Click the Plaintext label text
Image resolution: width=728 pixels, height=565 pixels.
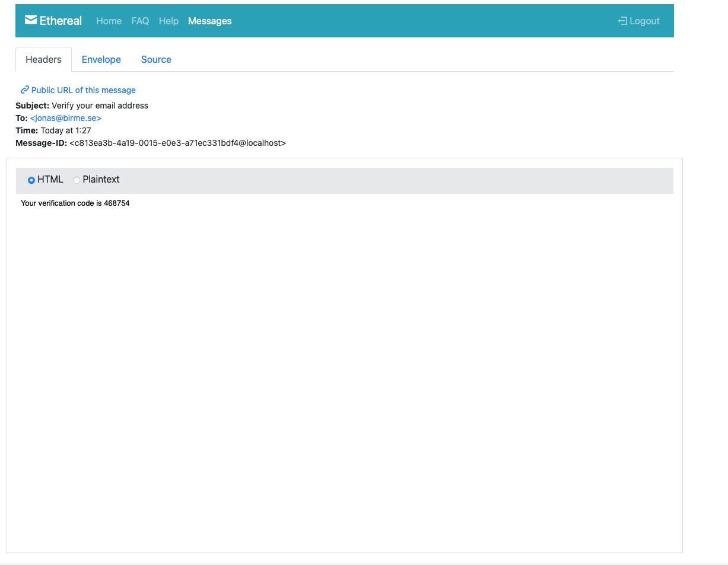[x=101, y=179]
